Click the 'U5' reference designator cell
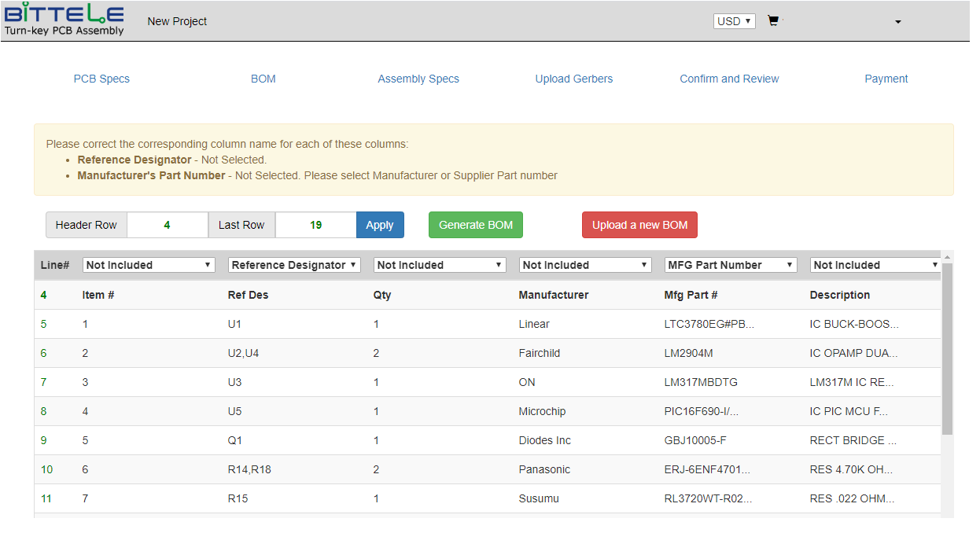Viewport: 980px width, 544px height. click(234, 411)
